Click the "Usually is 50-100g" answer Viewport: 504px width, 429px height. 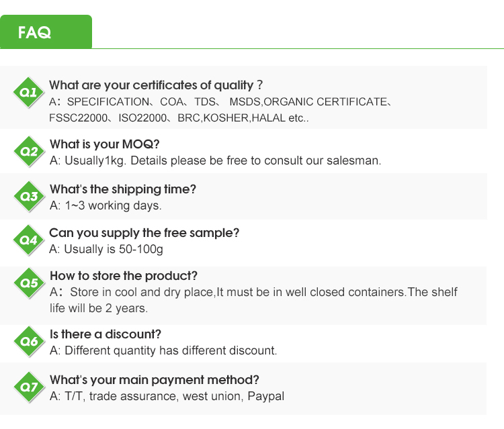[106, 249]
